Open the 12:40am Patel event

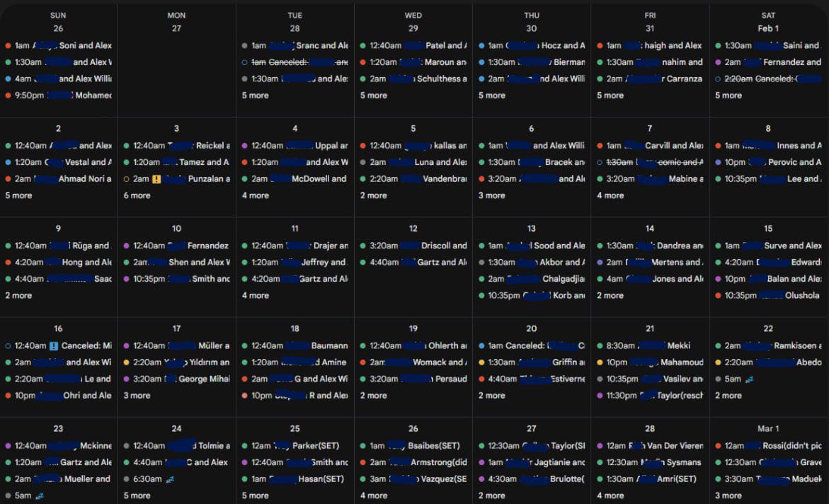[413, 45]
